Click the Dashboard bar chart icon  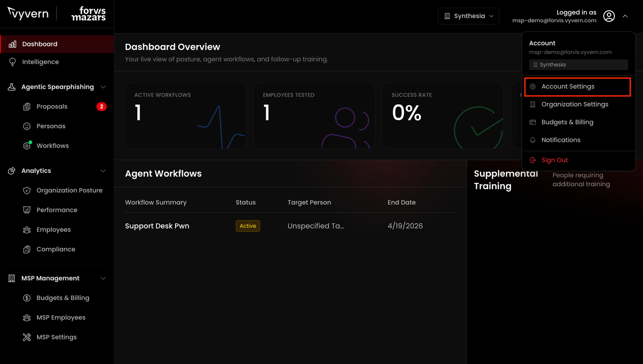pyautogui.click(x=12, y=44)
